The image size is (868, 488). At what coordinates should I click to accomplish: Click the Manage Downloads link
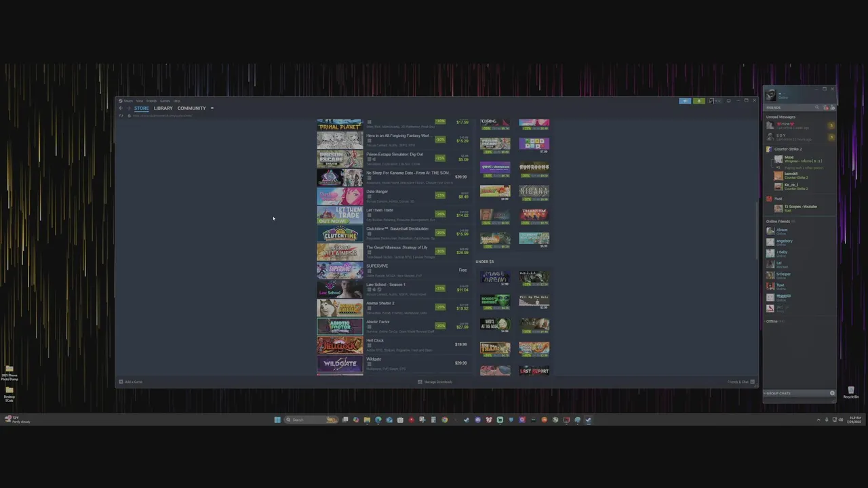(439, 382)
